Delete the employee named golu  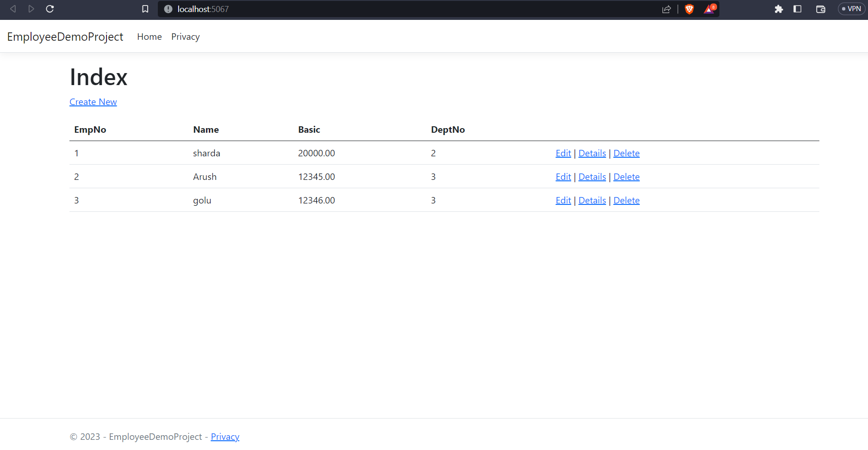point(626,200)
